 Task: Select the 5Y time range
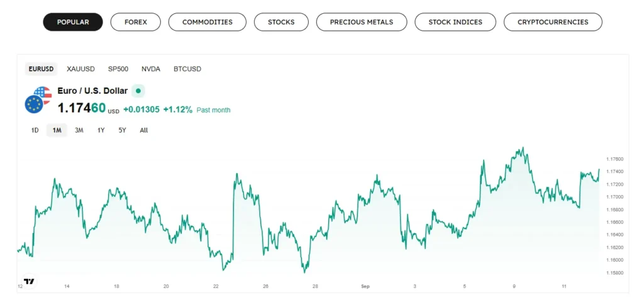tap(122, 130)
